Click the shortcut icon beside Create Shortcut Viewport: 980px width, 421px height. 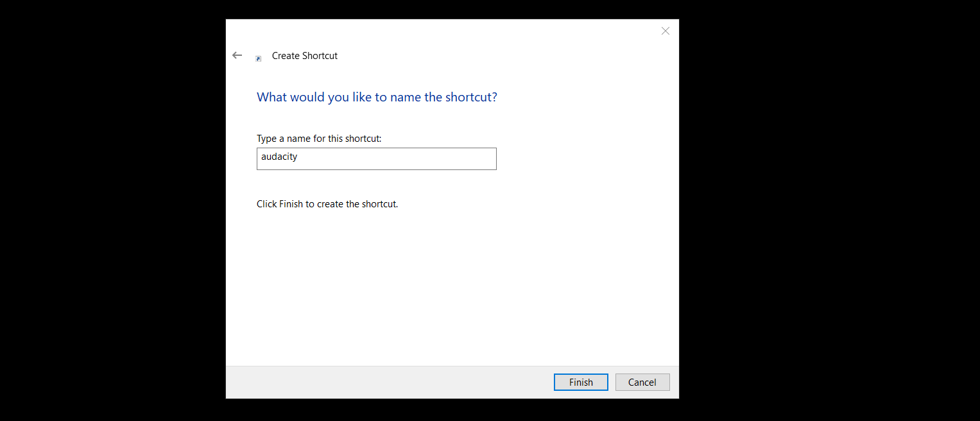coord(259,58)
